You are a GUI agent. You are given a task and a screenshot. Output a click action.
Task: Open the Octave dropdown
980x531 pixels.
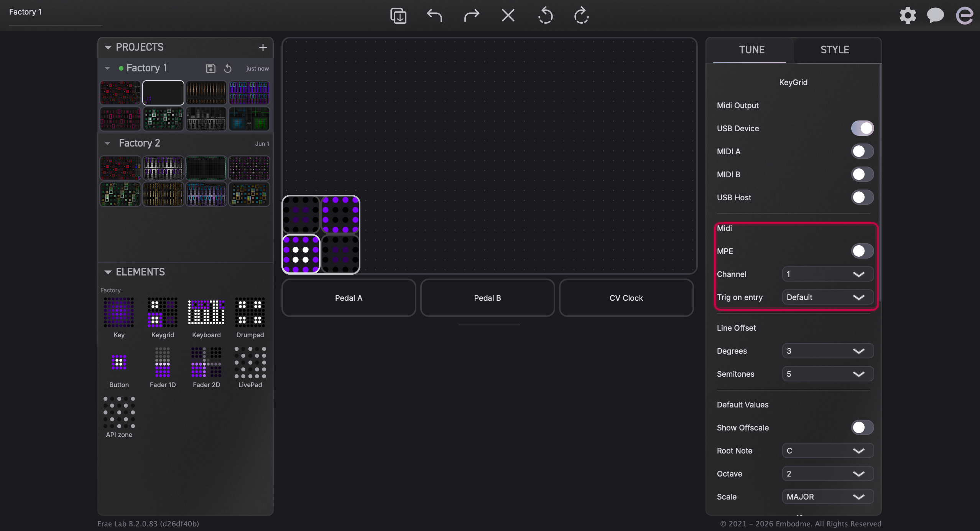[x=828, y=473]
